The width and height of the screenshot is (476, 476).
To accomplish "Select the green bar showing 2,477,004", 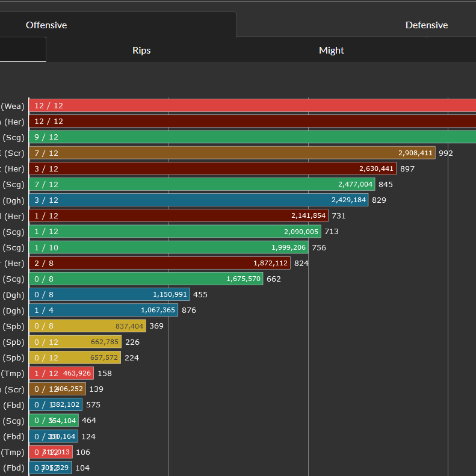I will (202, 184).
